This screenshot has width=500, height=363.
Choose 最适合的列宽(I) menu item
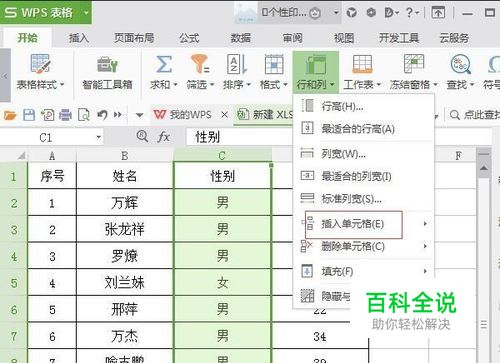pos(363,176)
